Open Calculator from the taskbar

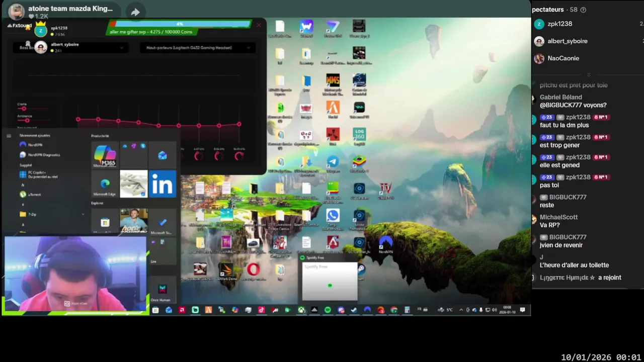(407, 310)
